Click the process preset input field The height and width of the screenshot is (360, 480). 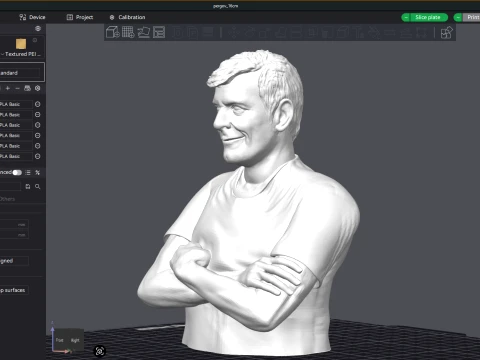coord(10,187)
